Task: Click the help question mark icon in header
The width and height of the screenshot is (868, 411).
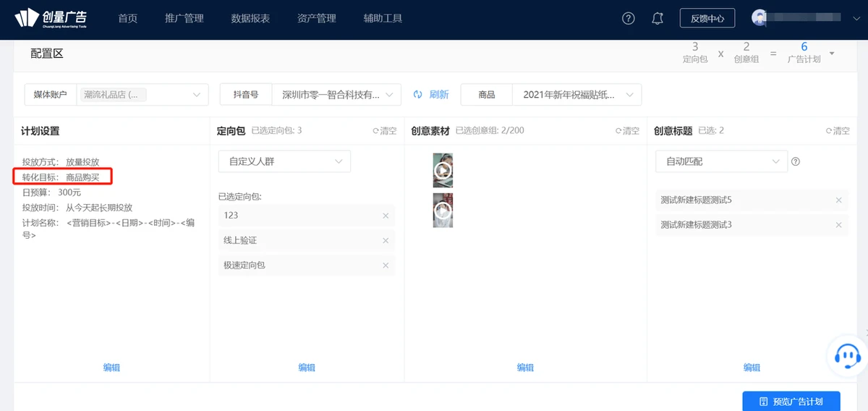Action: click(629, 19)
